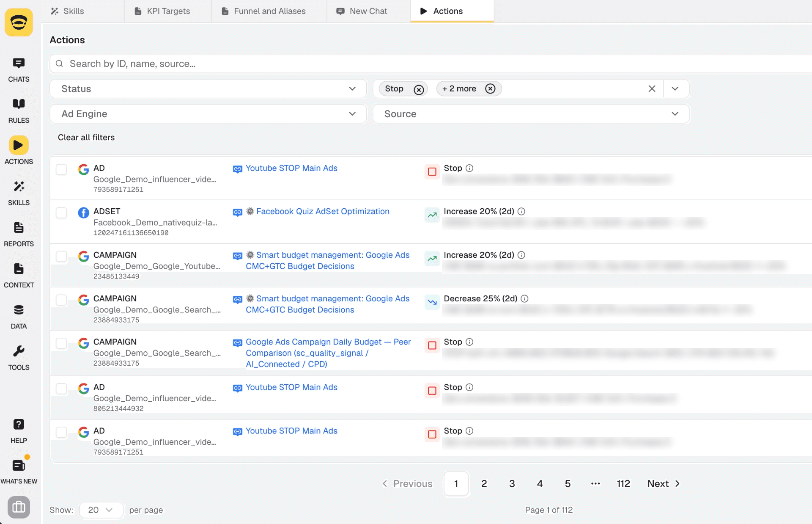Check the box for campaign 23485133449
The image size is (812, 524).
(61, 256)
